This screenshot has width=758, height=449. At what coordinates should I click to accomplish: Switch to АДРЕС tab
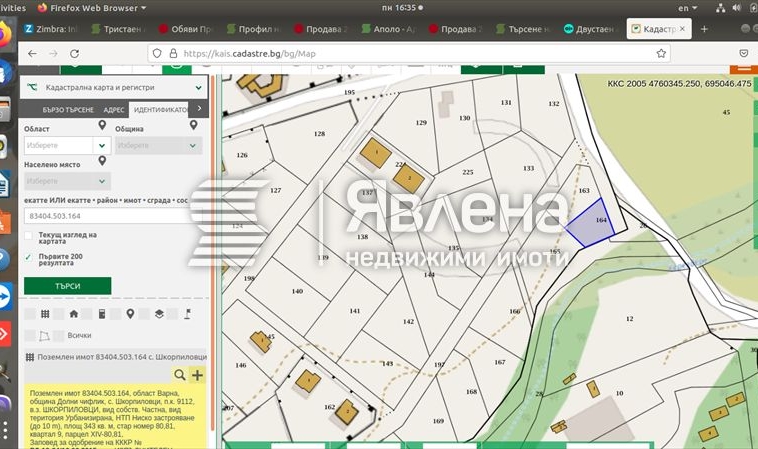114,110
